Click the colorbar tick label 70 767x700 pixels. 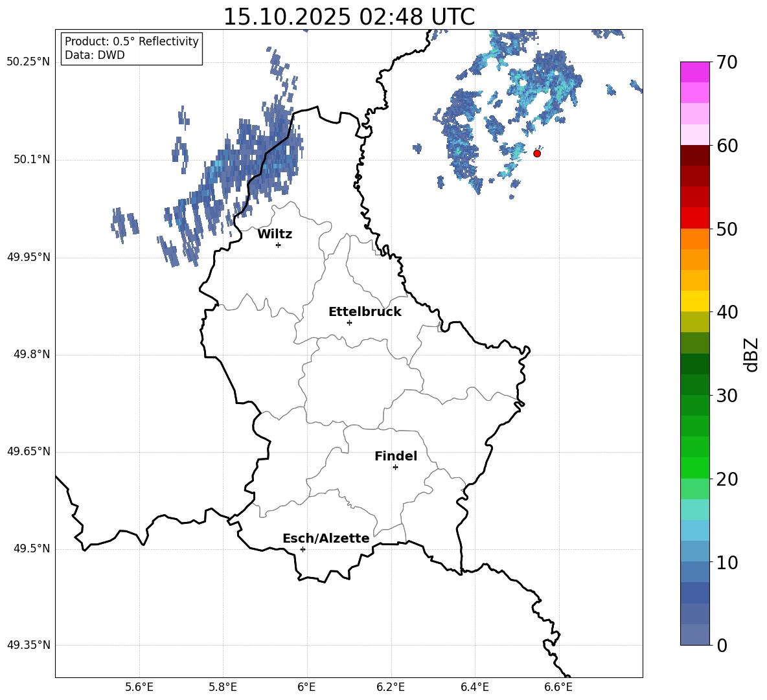tap(727, 63)
